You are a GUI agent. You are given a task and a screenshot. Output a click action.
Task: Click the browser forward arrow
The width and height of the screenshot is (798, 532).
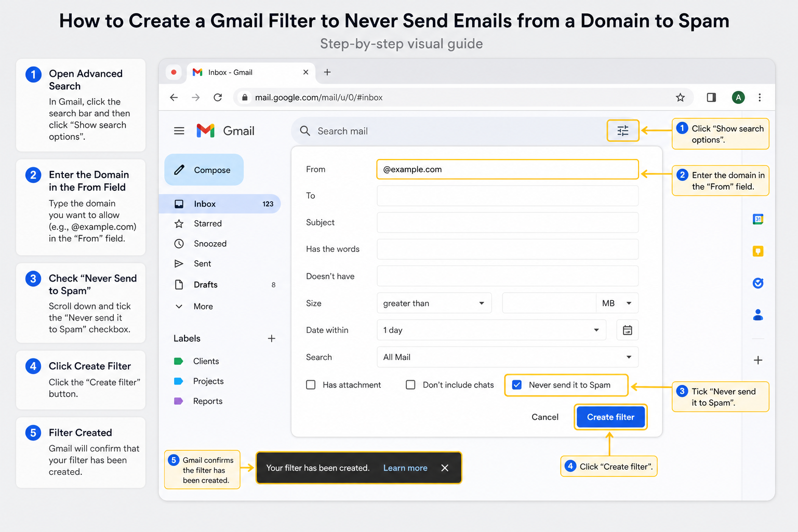click(196, 97)
